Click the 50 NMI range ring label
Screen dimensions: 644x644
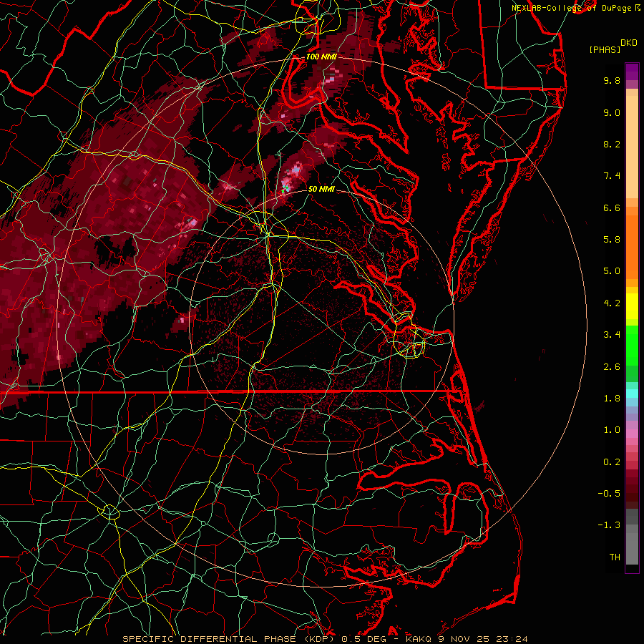321,189
